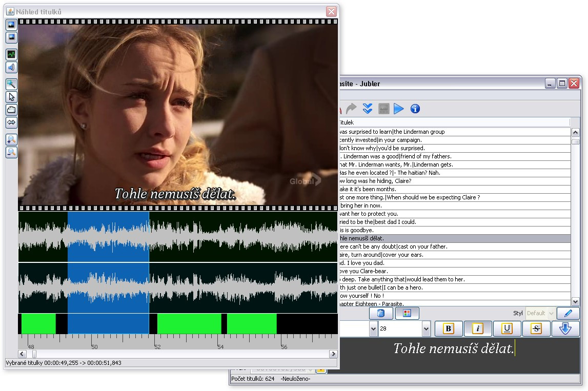Select the arrow pointer selection tool

point(12,97)
